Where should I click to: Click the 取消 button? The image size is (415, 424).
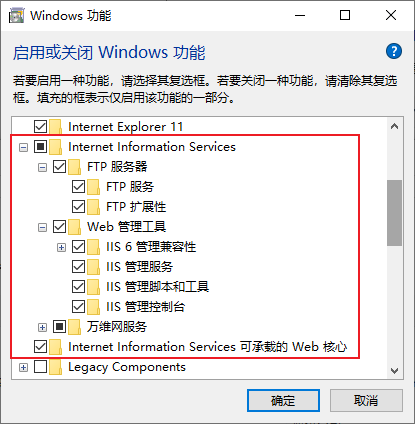pos(366,400)
